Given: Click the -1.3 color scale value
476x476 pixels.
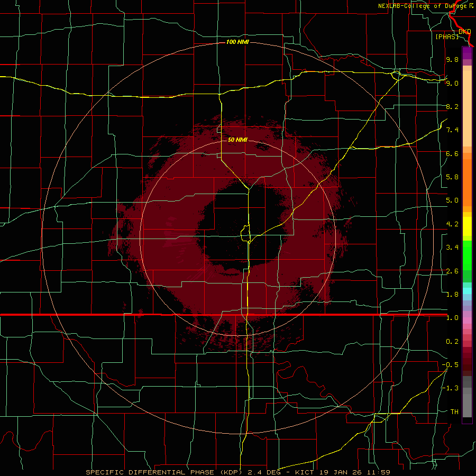Looking at the screenshot, I should point(450,388).
